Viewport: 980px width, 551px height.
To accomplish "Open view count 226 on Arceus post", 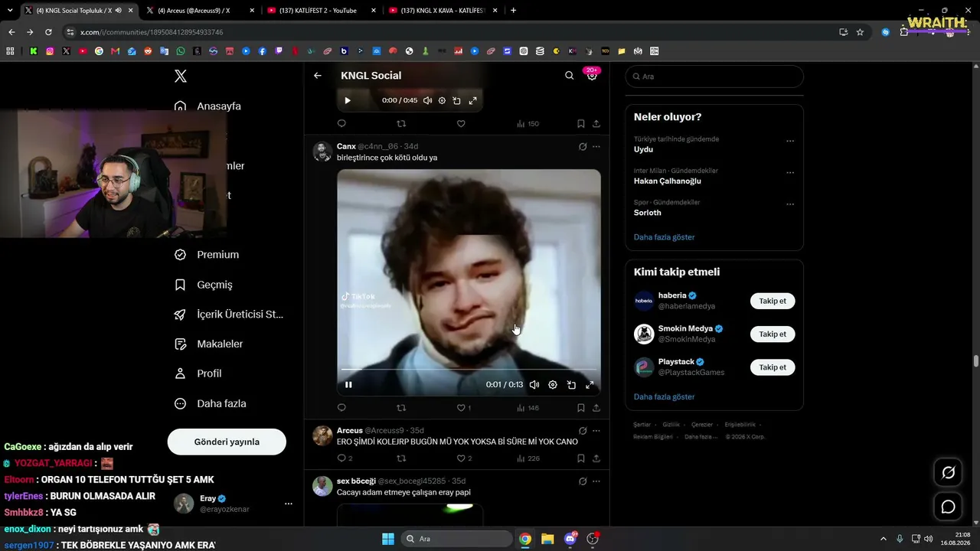I will [528, 458].
